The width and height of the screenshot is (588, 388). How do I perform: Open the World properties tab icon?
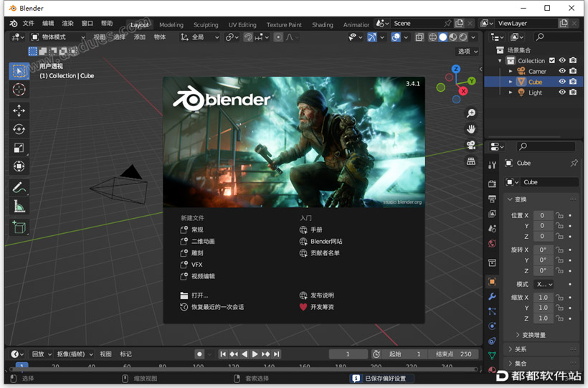point(493,244)
